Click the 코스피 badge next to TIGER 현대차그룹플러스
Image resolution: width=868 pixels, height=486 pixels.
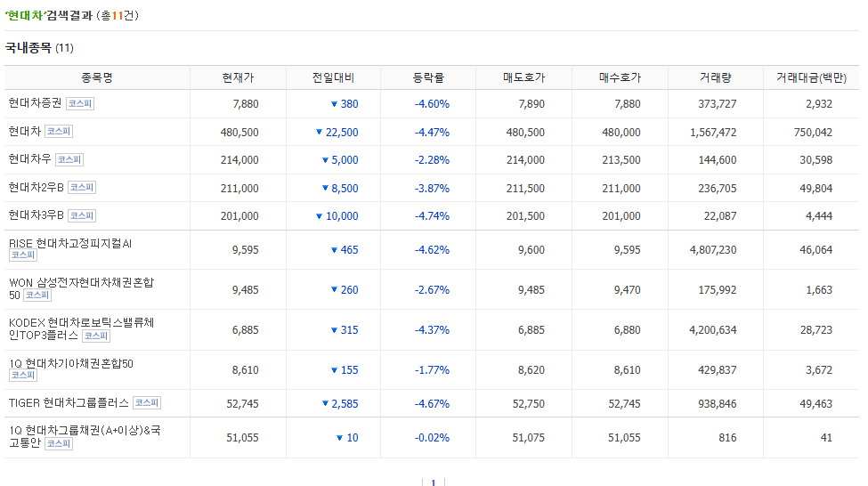click(x=147, y=403)
